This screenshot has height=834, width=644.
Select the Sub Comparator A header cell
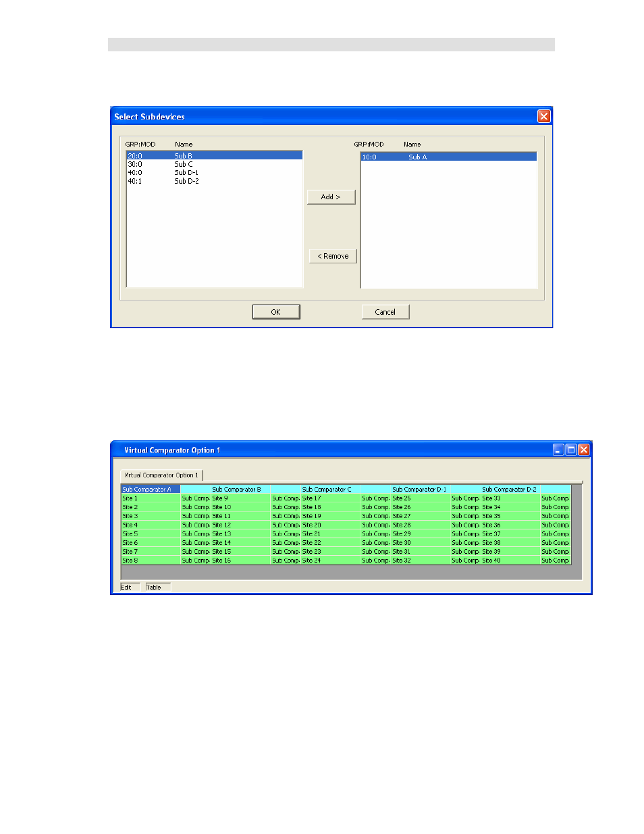coord(151,489)
